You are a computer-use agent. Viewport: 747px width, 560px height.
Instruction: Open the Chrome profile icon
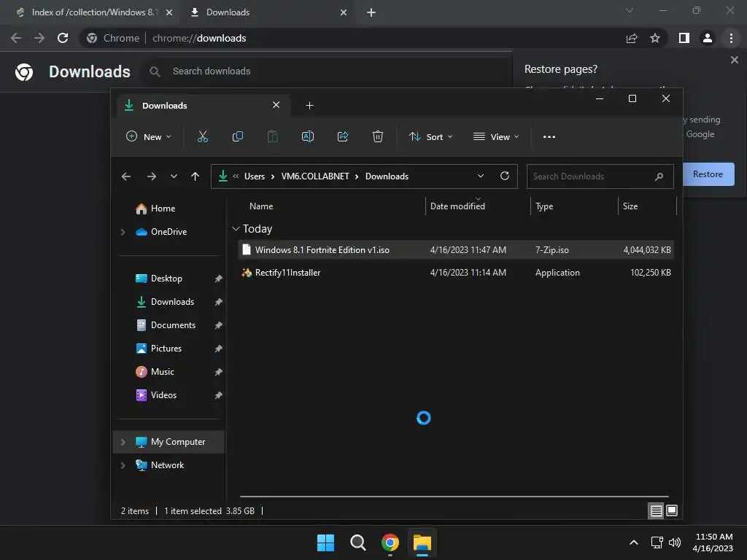[x=708, y=38]
